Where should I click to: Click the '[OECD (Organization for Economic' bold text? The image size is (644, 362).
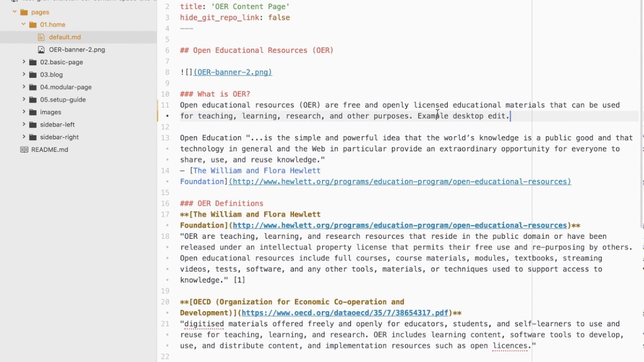click(297, 302)
